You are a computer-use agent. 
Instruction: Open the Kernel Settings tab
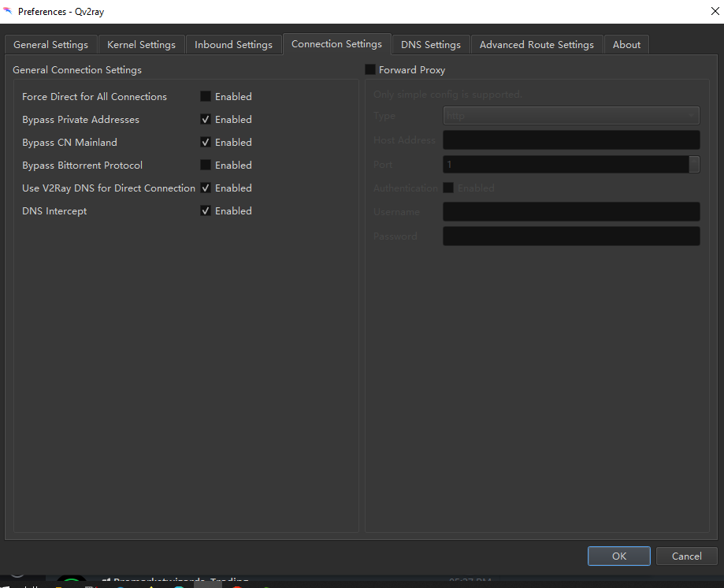point(141,45)
